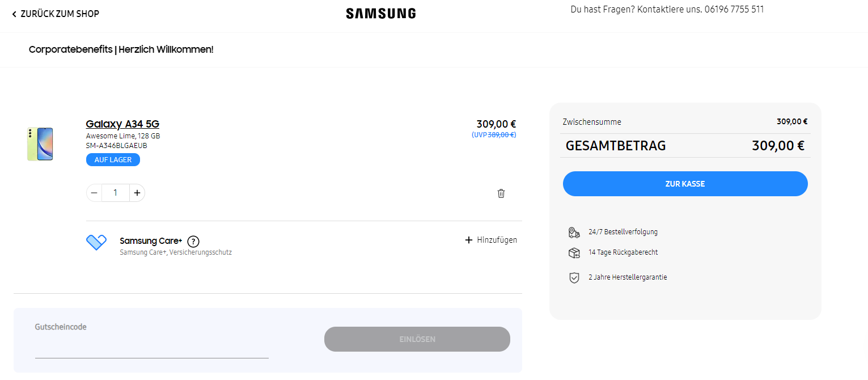Click the Samsung Care+ heart icon
The height and width of the screenshot is (380, 868).
[x=96, y=242]
